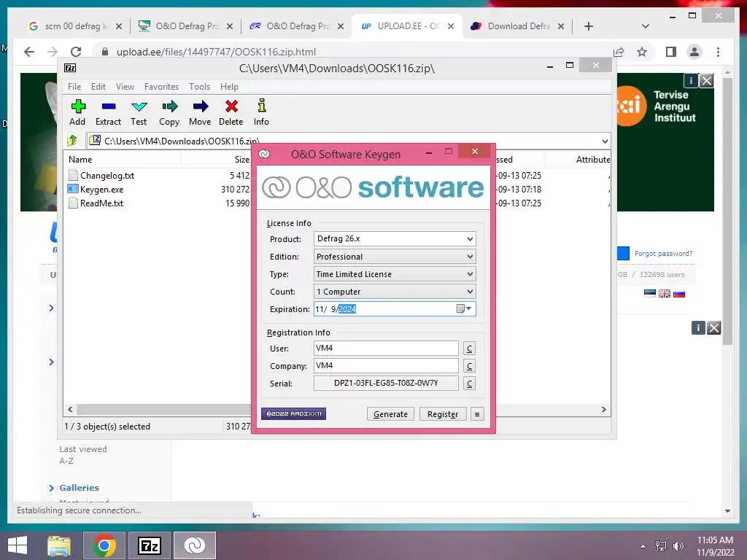Toggle Chrome side panel icon
Image resolution: width=747 pixels, height=560 pixels.
tap(671, 52)
